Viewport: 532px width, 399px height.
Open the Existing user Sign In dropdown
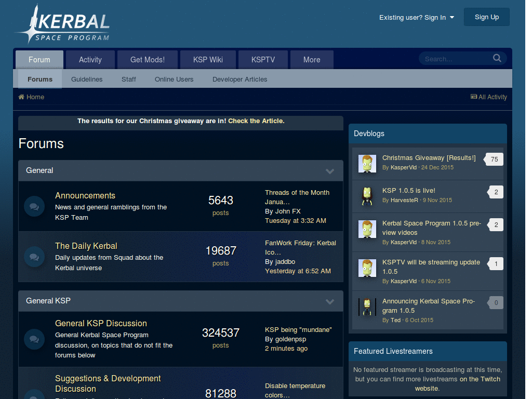[x=417, y=17]
